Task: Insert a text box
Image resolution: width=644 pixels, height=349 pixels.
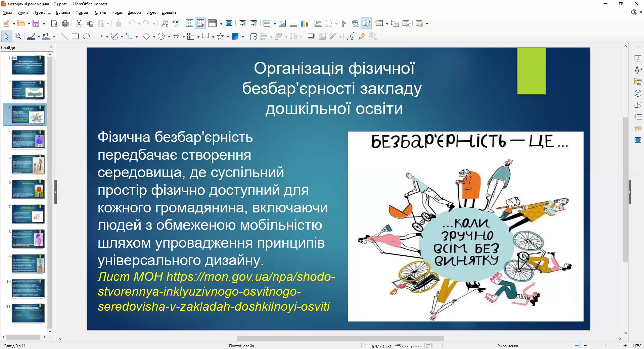Action: tap(318, 23)
